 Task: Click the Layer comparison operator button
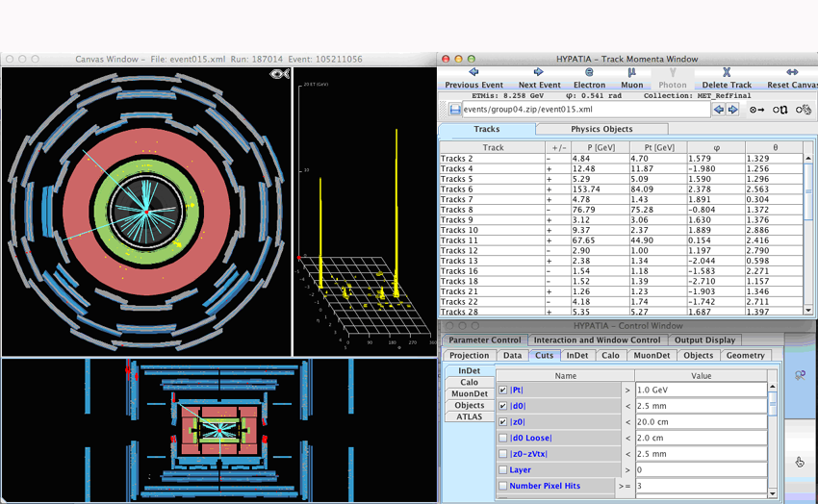pyautogui.click(x=627, y=469)
